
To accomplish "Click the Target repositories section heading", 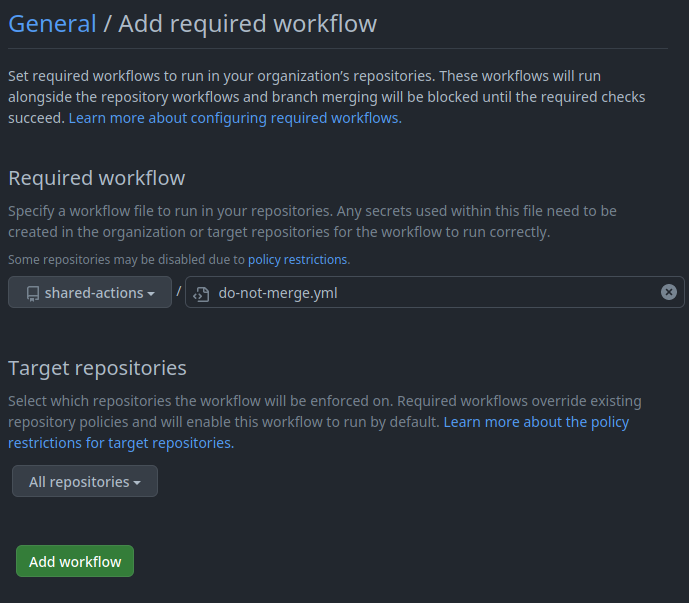I will coord(98,368).
